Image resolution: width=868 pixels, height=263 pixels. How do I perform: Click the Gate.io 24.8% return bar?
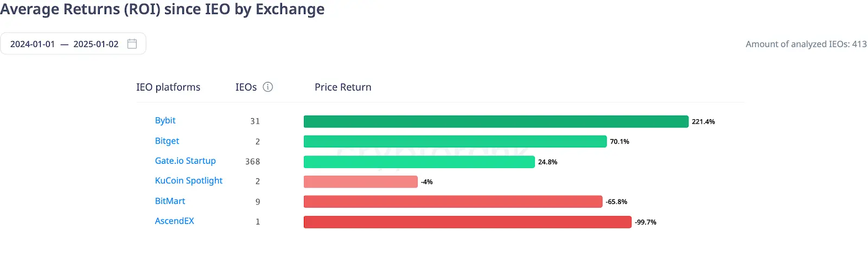[419, 162]
